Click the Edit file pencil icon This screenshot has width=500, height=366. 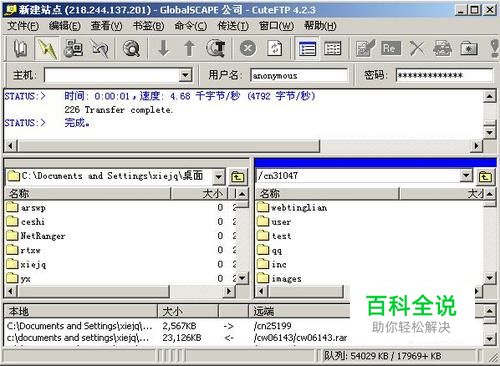(x=365, y=48)
